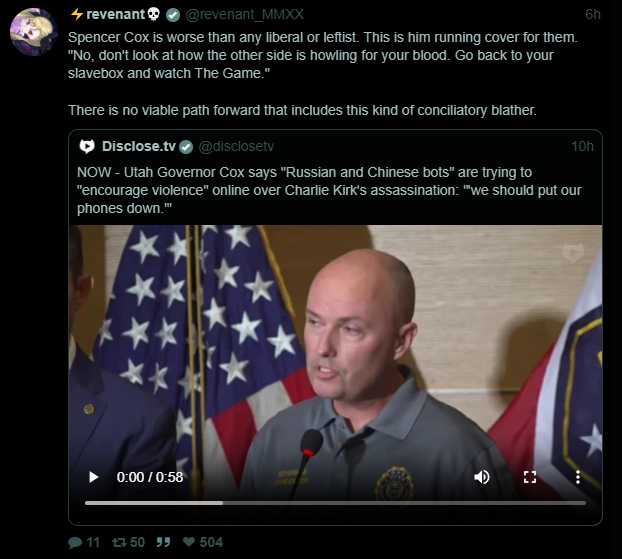Viewport: 622px width, 559px height.
Task: Click the reply speech bubble icon
Action: point(75,542)
